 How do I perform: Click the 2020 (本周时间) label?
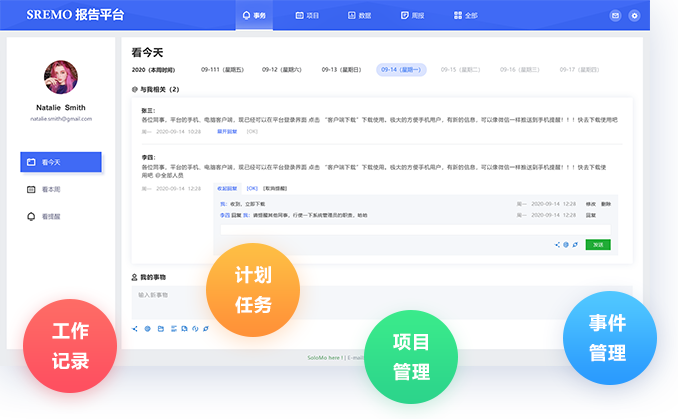(153, 70)
